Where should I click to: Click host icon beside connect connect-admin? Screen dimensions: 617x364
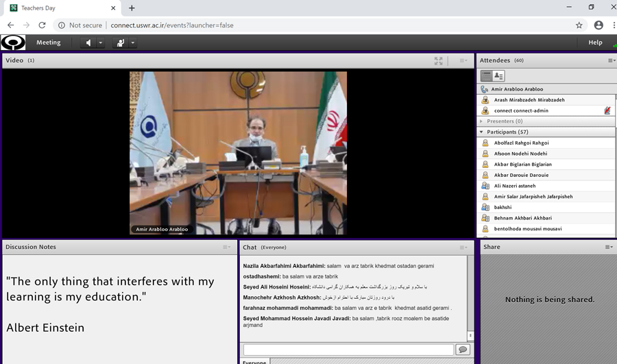click(x=485, y=110)
